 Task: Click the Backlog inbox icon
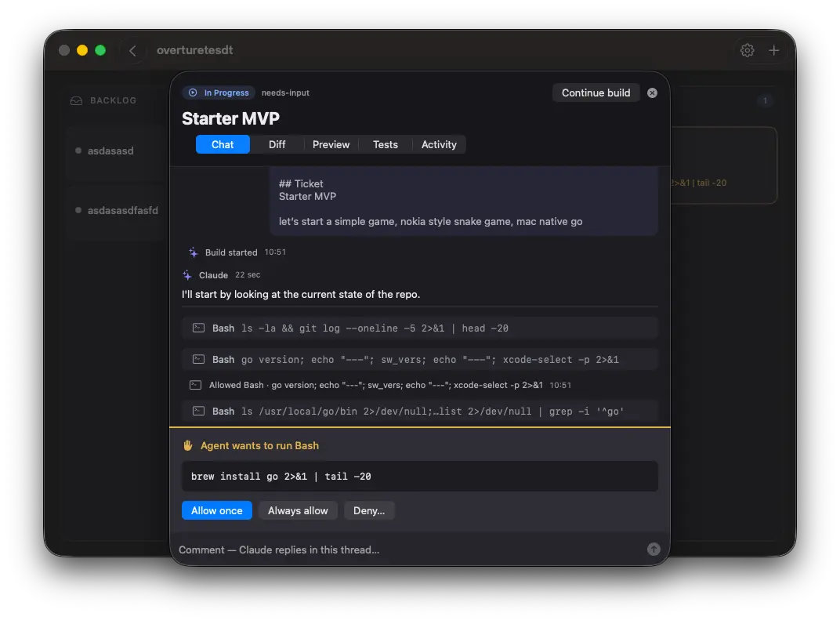pyautogui.click(x=77, y=101)
